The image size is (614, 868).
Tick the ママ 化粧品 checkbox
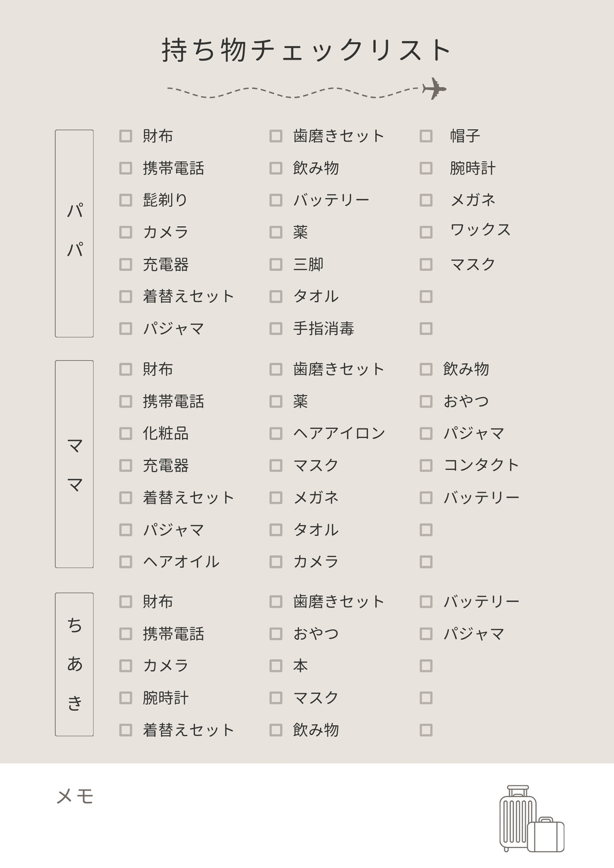tap(125, 433)
